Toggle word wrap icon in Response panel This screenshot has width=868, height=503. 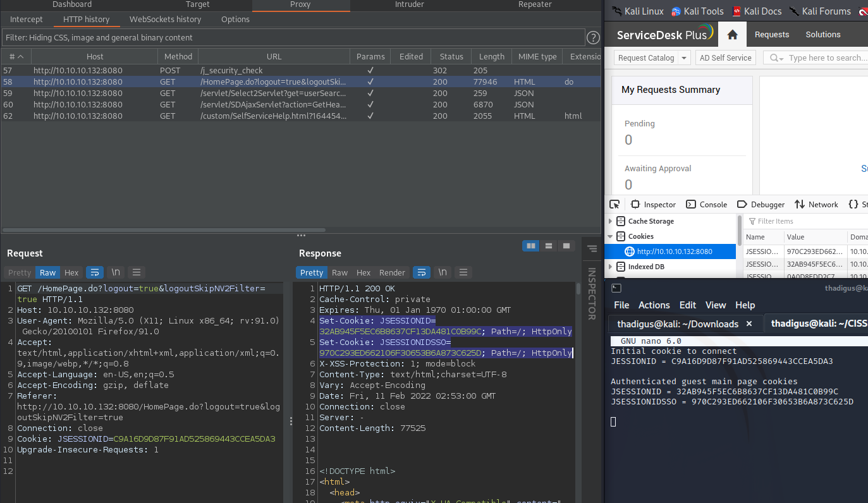[422, 272]
